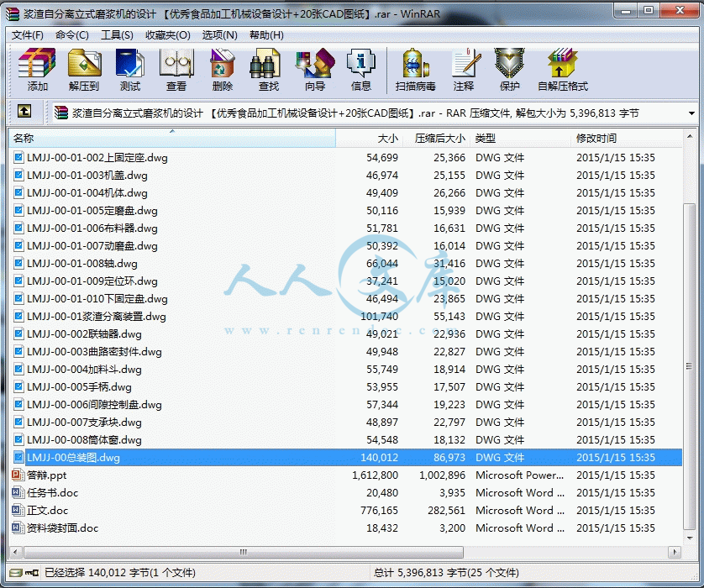This screenshot has width=704, height=588.
Task: Select file LMJJ-00-01-007动磨盘.dwg
Action: [x=92, y=246]
